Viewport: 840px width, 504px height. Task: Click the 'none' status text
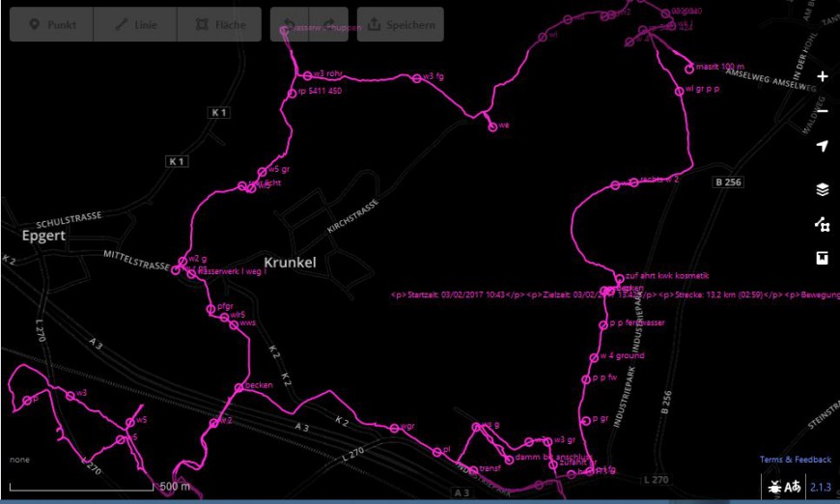tap(20, 460)
